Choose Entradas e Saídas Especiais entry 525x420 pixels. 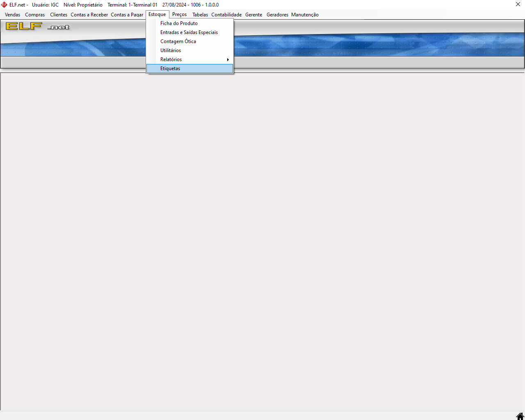tap(189, 32)
